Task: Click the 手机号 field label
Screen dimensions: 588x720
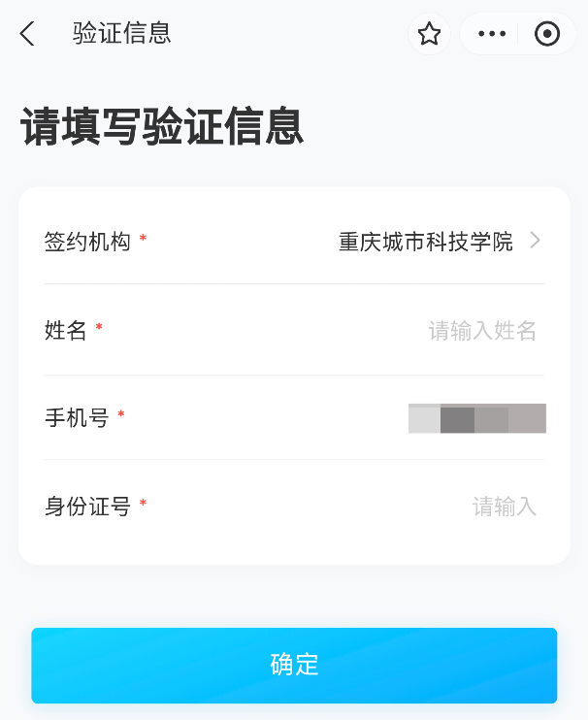Action: point(77,418)
